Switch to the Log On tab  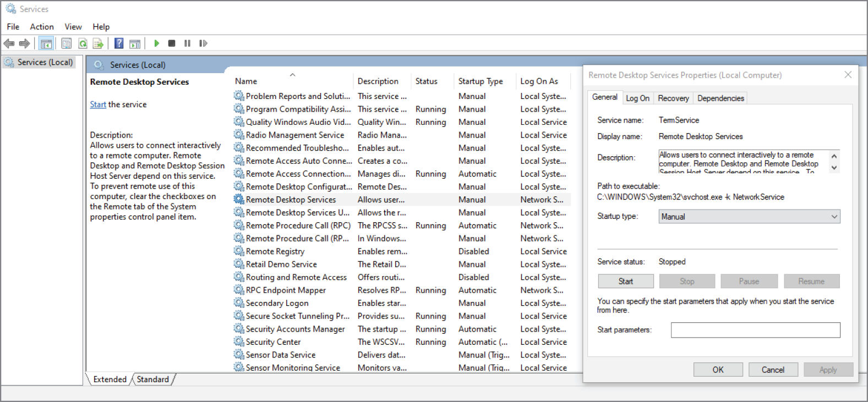click(x=637, y=98)
